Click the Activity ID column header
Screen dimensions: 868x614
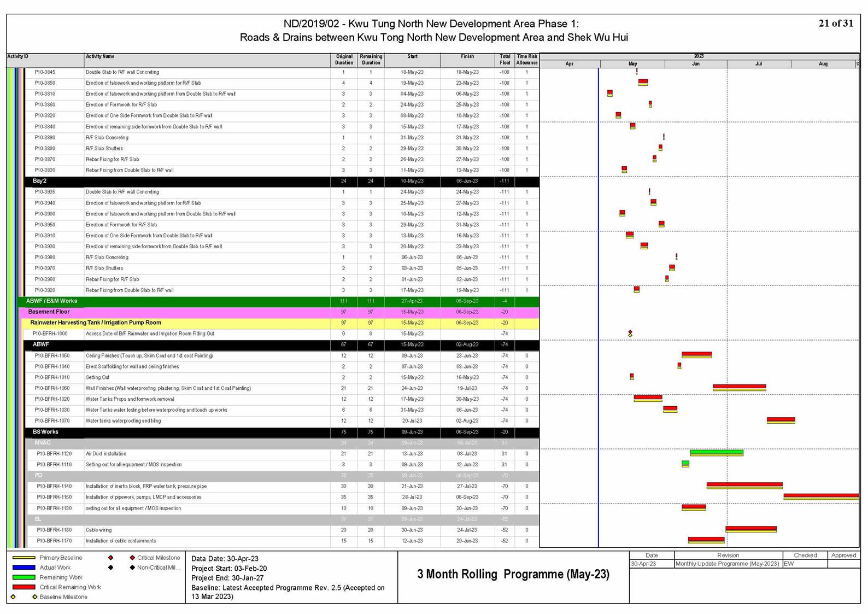click(x=45, y=60)
